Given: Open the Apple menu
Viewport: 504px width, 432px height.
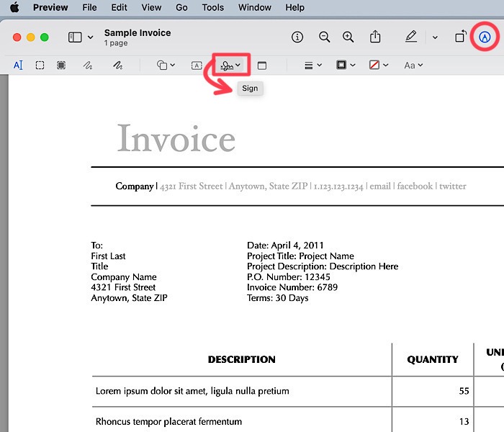Looking at the screenshot, I should (14, 7).
